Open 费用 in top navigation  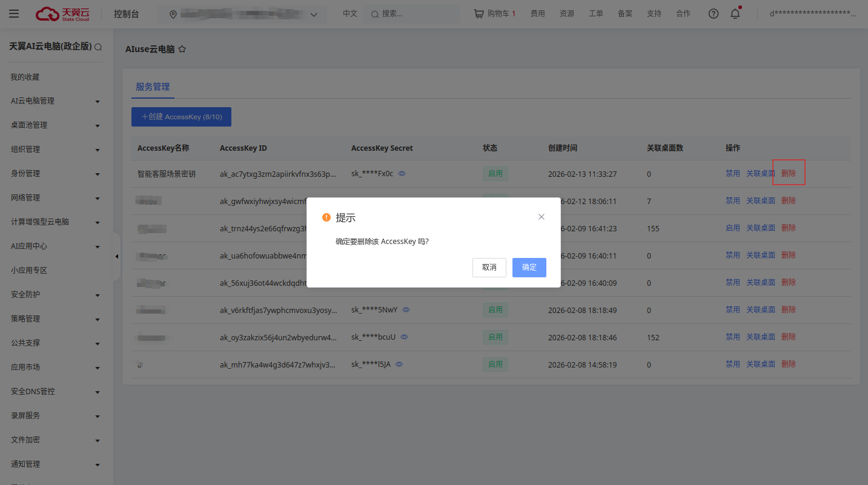538,13
